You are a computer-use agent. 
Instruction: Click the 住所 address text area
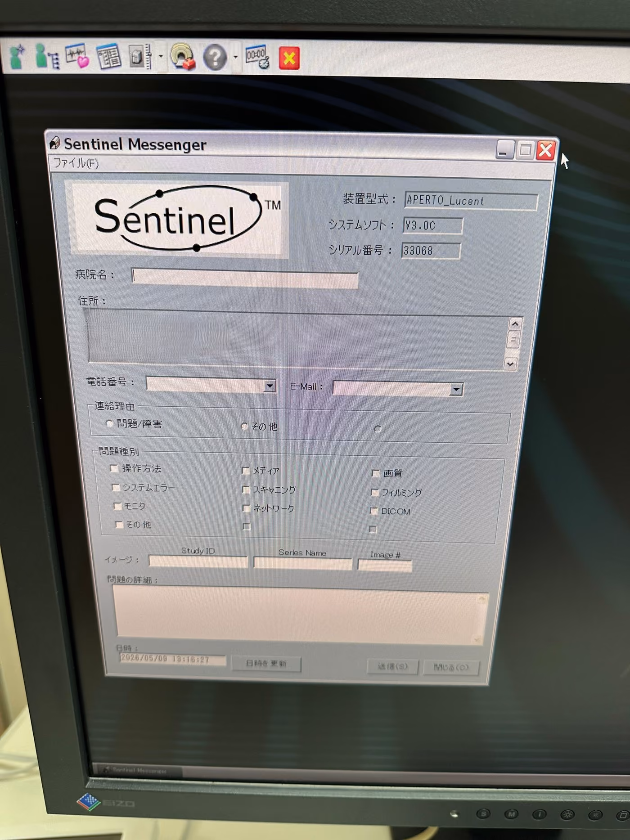click(x=298, y=339)
